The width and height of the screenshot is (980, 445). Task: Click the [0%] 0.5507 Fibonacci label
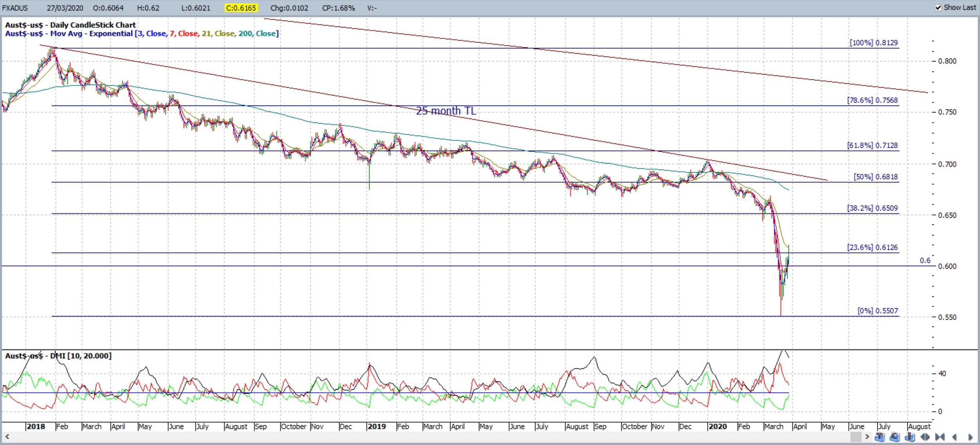click(x=878, y=311)
